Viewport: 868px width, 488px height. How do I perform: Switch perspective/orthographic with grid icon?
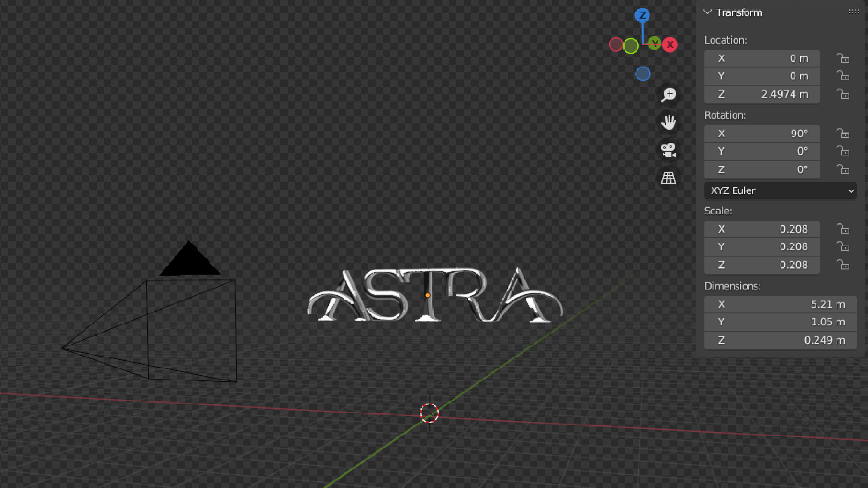(669, 178)
